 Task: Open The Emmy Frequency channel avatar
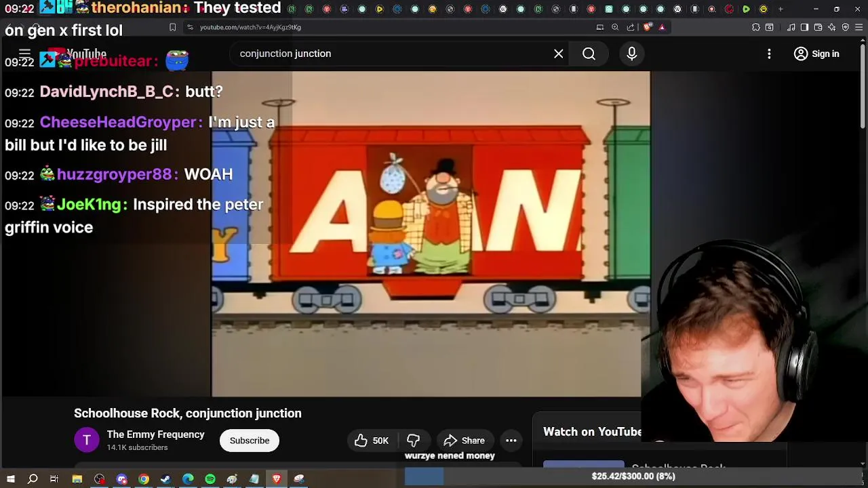coord(86,441)
